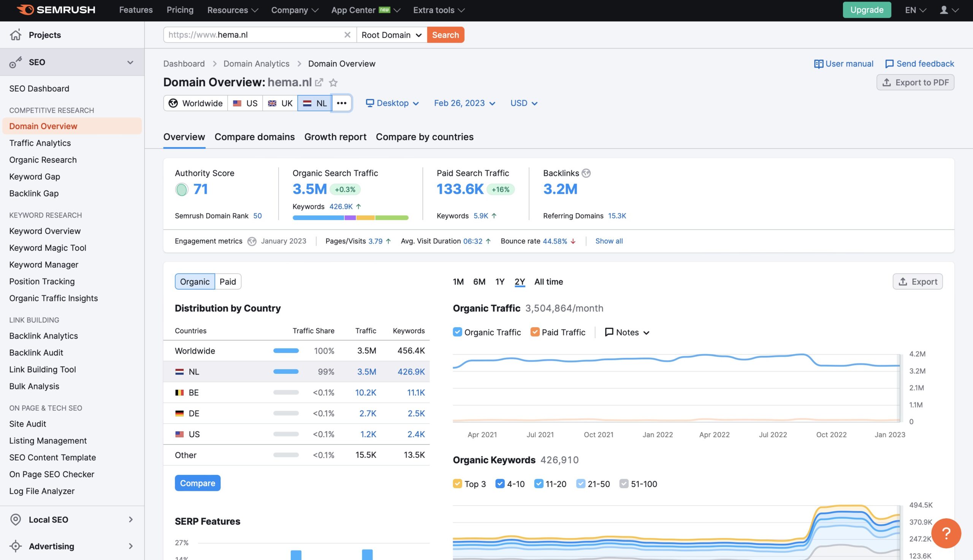Image resolution: width=973 pixels, height=560 pixels.
Task: Open Feb 26, 2023 date dropdown
Action: [464, 103]
